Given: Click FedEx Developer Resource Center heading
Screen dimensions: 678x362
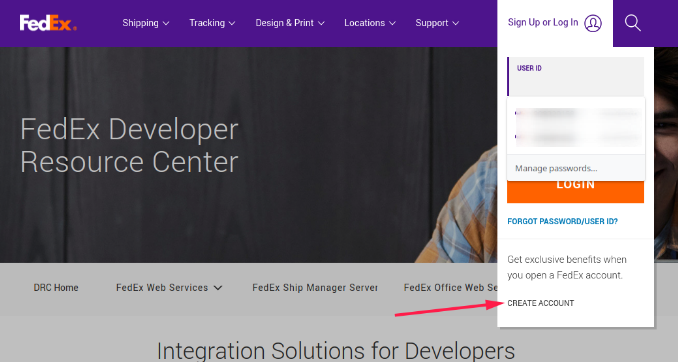Looking at the screenshot, I should coord(129,145).
